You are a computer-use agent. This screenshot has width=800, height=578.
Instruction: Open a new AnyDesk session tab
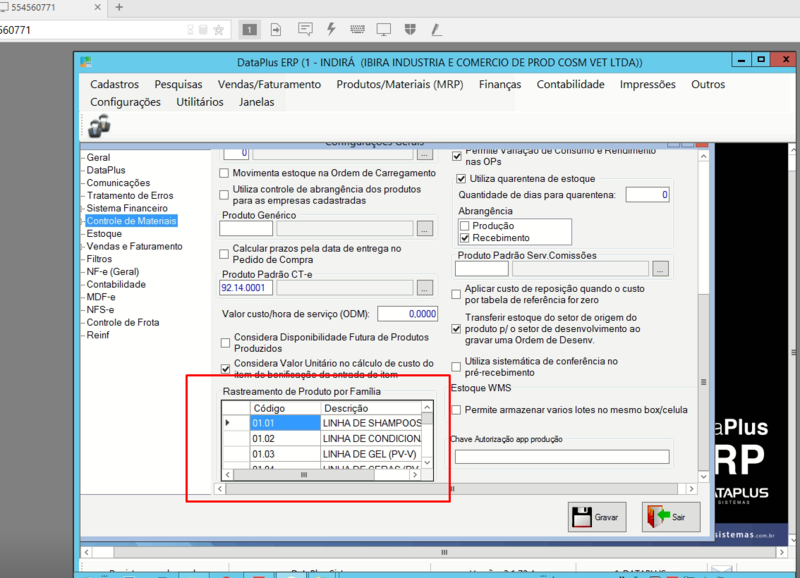(x=119, y=7)
